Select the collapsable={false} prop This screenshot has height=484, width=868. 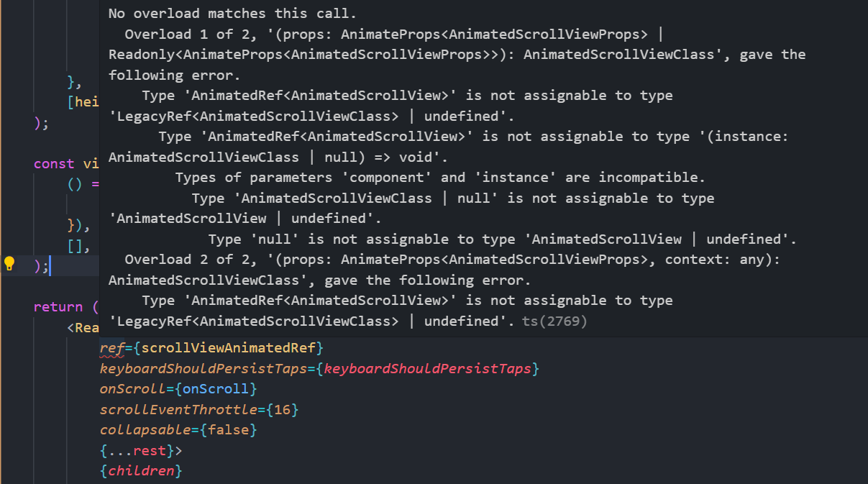click(x=177, y=429)
